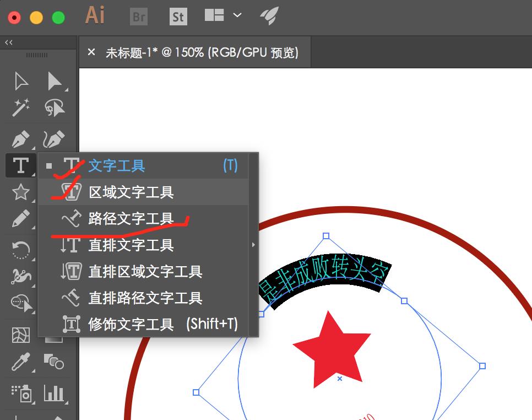This screenshot has height=420, width=532.
Task: Click the arrange documents layout icon
Action: tap(214, 15)
